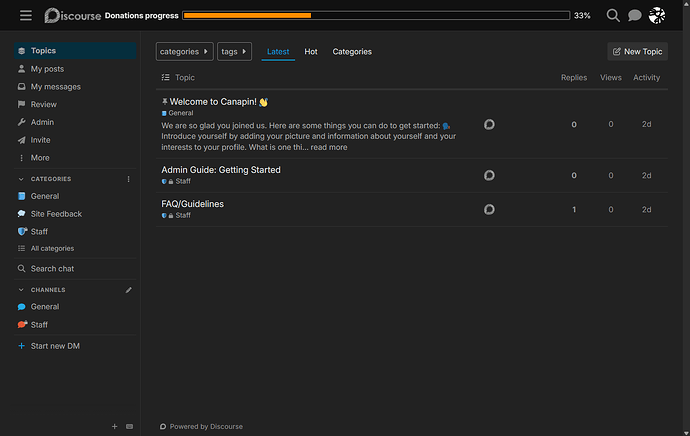
Task: Open the Discourse logo home link
Action: (73, 15)
